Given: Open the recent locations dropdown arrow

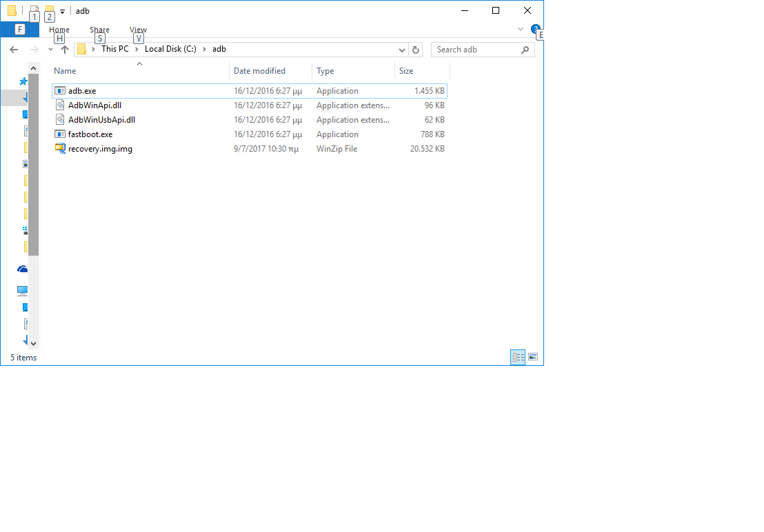Looking at the screenshot, I should click(50, 50).
